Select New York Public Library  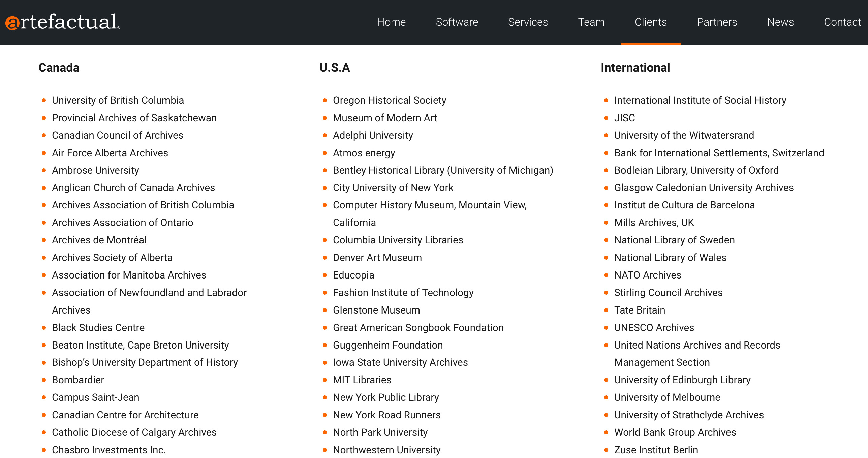click(386, 397)
